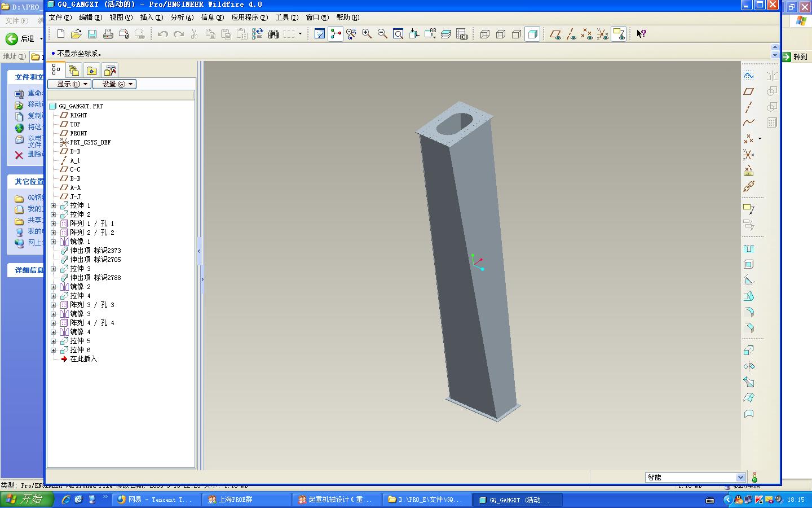The image size is (812, 508).
Task: Switch to the Favorites navigator tab
Action: [92, 70]
